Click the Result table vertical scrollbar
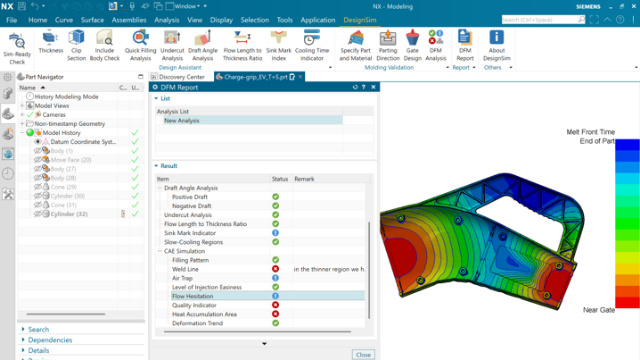Screen dimensions: 640x360 click(x=369, y=270)
